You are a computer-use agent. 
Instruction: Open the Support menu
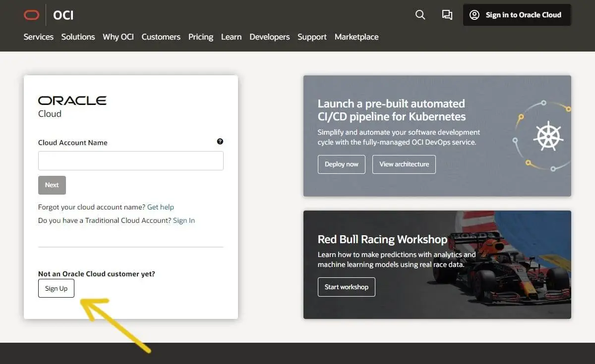[312, 37]
